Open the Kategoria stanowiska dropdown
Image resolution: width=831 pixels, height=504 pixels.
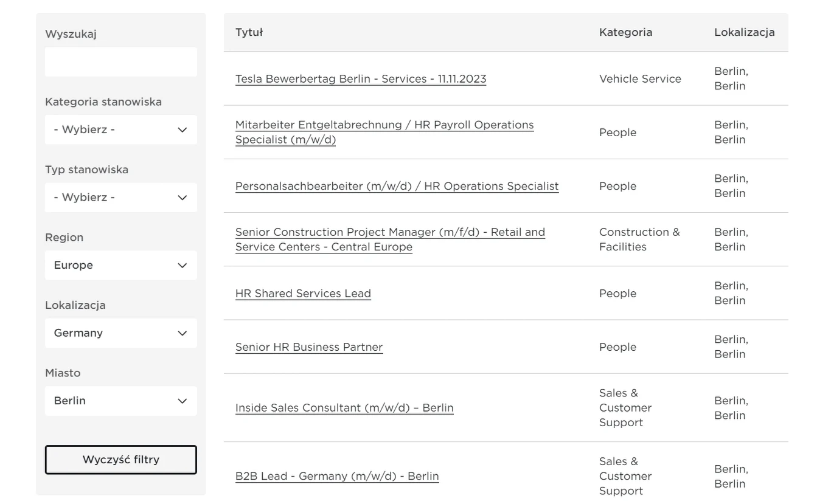coord(120,129)
